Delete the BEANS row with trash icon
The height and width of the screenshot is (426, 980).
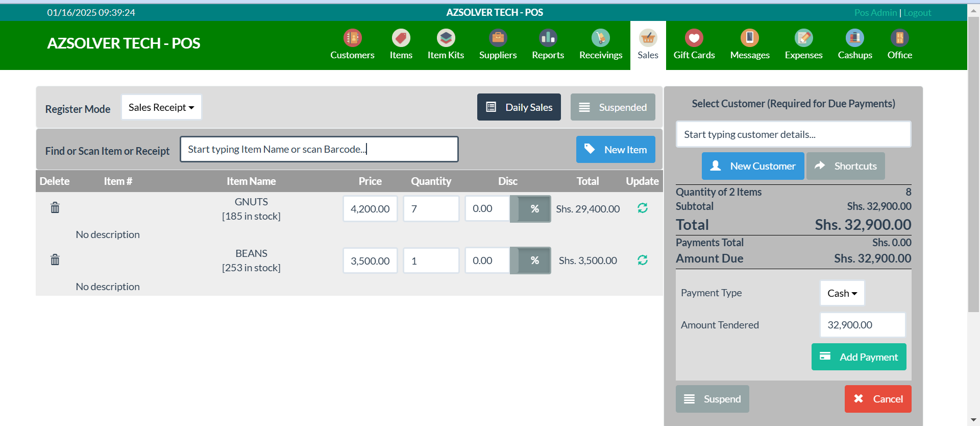point(55,260)
